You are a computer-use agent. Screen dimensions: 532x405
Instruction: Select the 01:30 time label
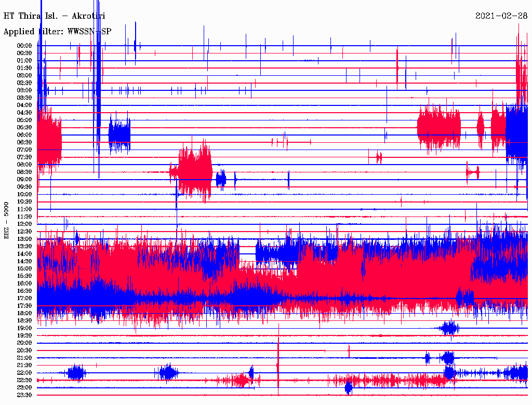click(24, 68)
